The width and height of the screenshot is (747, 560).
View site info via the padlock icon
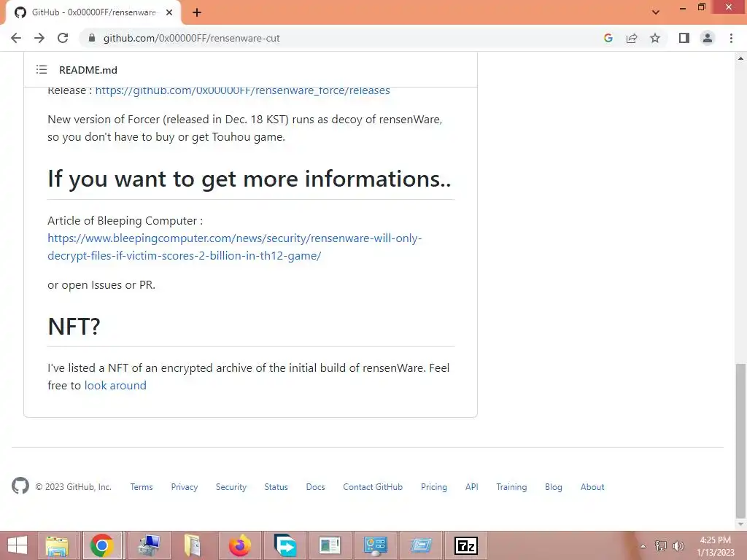[92, 38]
